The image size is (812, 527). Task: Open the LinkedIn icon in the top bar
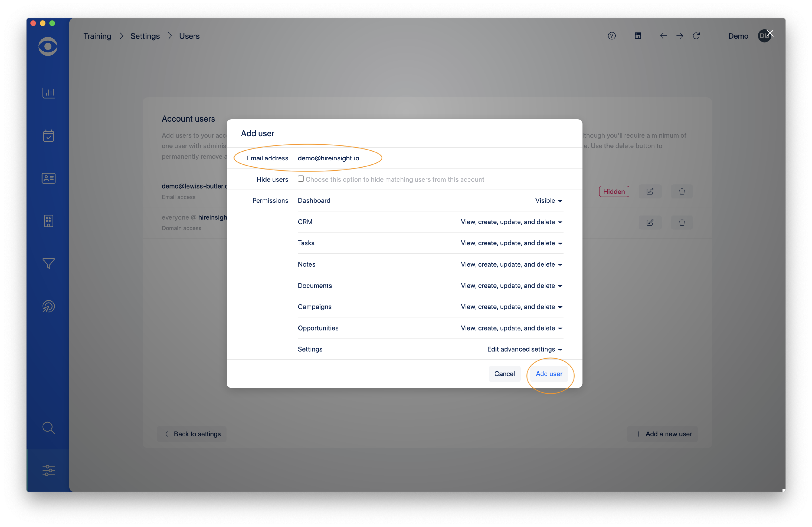coord(638,36)
